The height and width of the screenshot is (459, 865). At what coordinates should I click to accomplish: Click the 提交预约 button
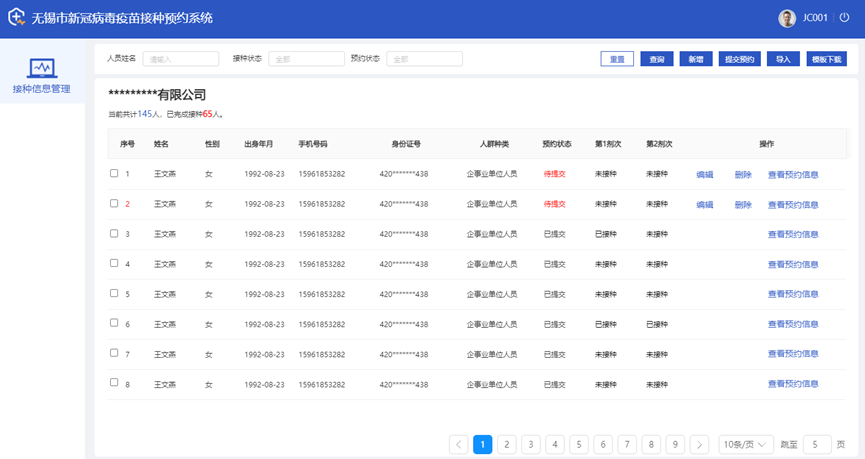[741, 59]
